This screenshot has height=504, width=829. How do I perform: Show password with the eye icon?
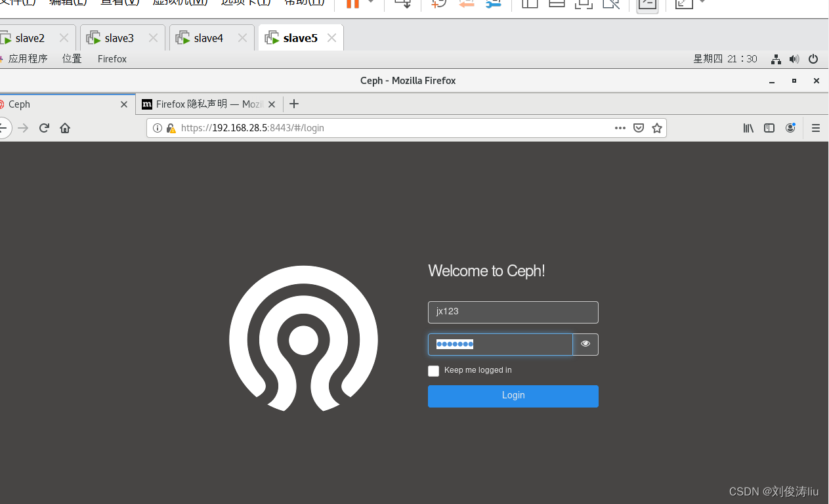[x=585, y=345]
